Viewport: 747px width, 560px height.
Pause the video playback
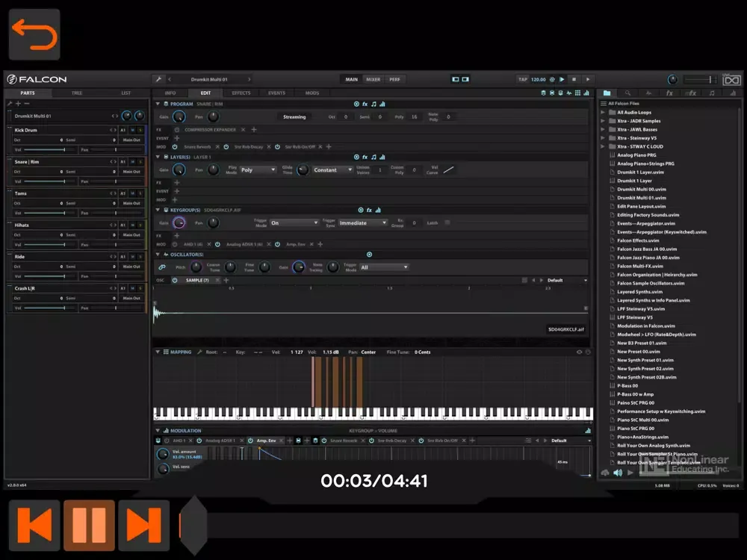pos(89,525)
